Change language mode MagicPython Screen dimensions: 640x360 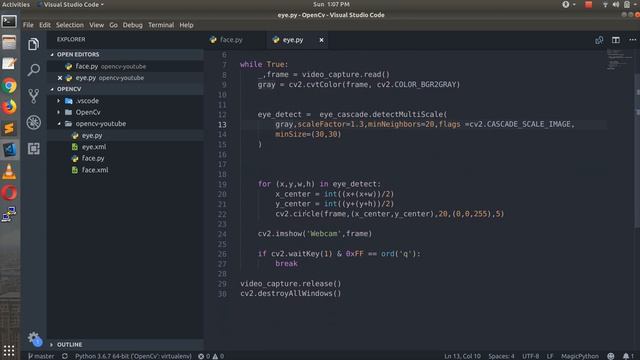tap(579, 356)
